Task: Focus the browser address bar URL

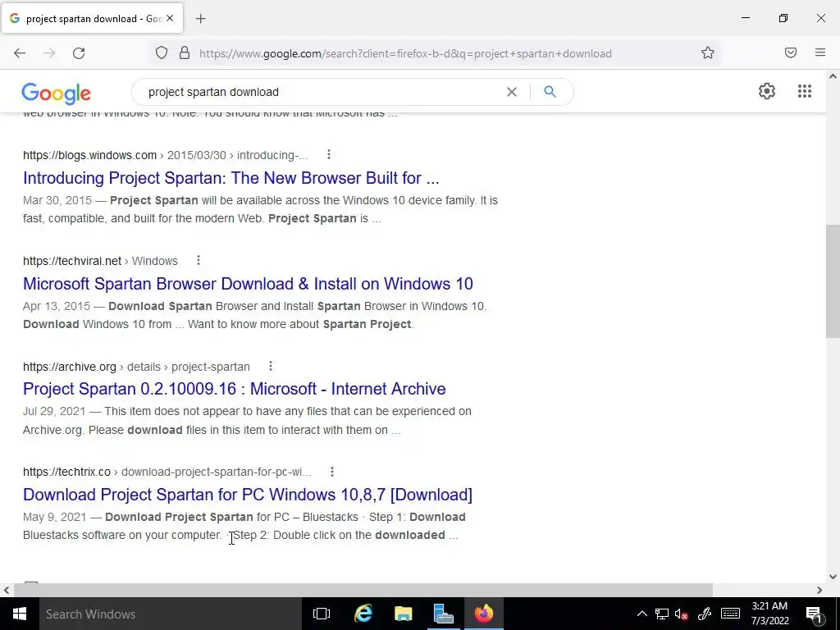Action: tap(405, 53)
